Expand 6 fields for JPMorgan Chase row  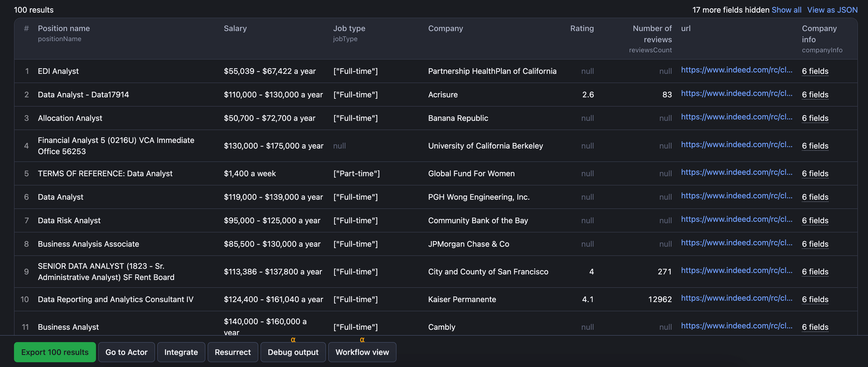[x=815, y=244]
